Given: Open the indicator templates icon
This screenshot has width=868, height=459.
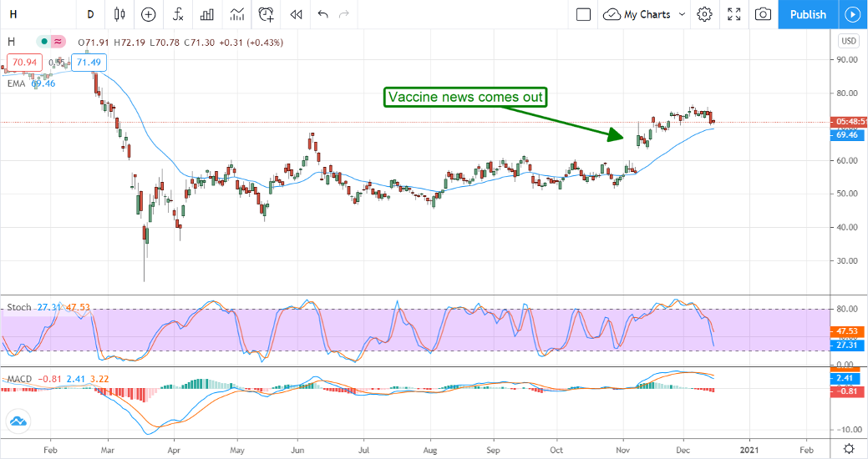Looking at the screenshot, I should pyautogui.click(x=237, y=14).
